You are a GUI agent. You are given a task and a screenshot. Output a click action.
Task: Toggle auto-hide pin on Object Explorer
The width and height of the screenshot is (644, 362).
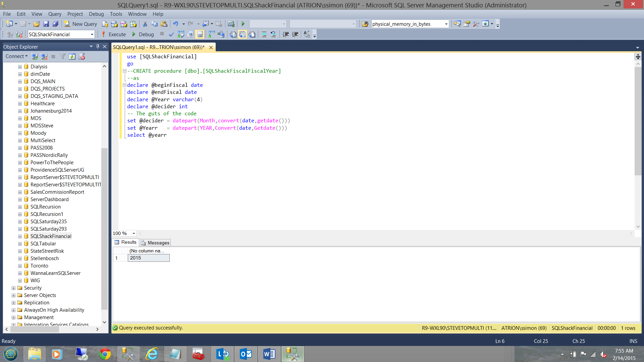pyautogui.click(x=98, y=47)
